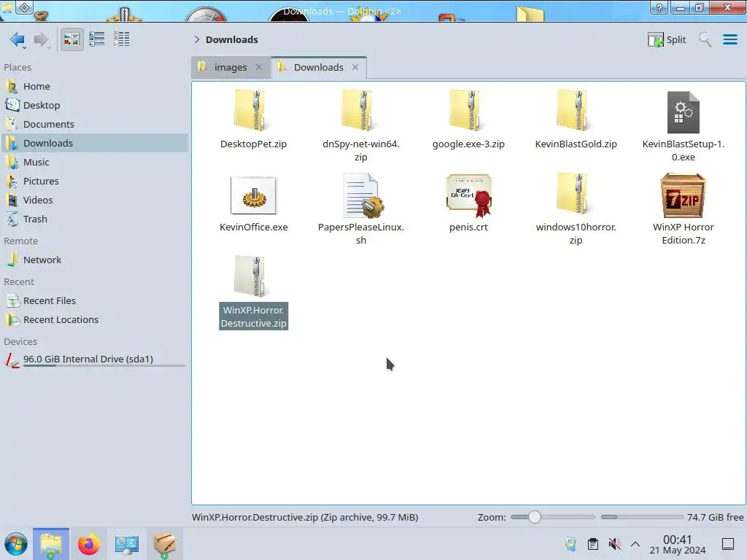Viewport: 747px width, 560px height.
Task: Click the status bar file info text
Action: pos(305,517)
